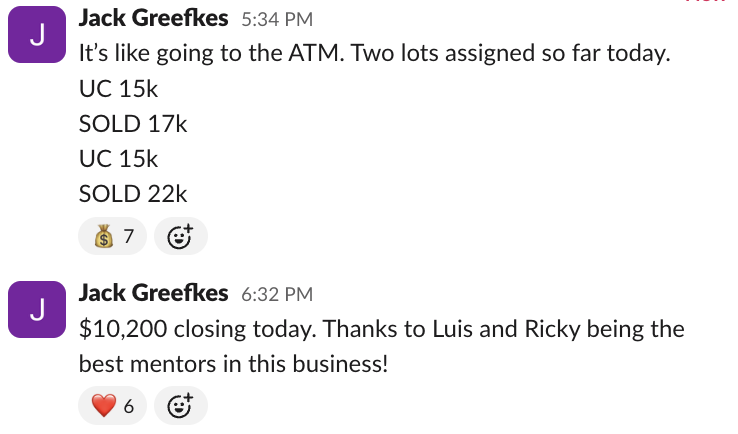The width and height of the screenshot is (738, 434).
Task: Click Jack Greefkes' name on the 6:32 PM message
Action: coord(153,293)
